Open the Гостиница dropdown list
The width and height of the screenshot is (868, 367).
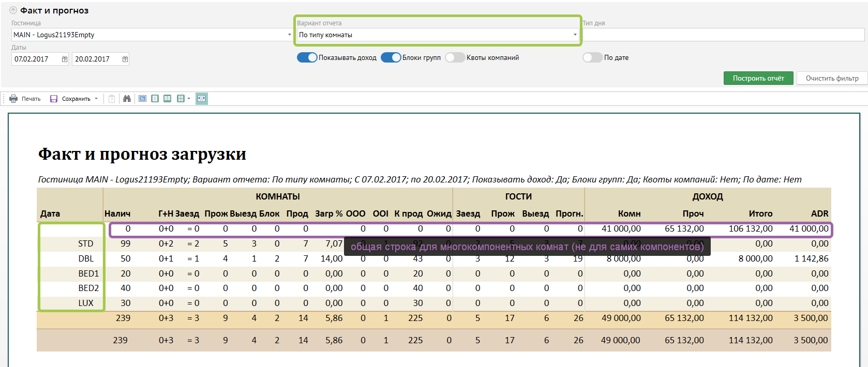pos(289,35)
